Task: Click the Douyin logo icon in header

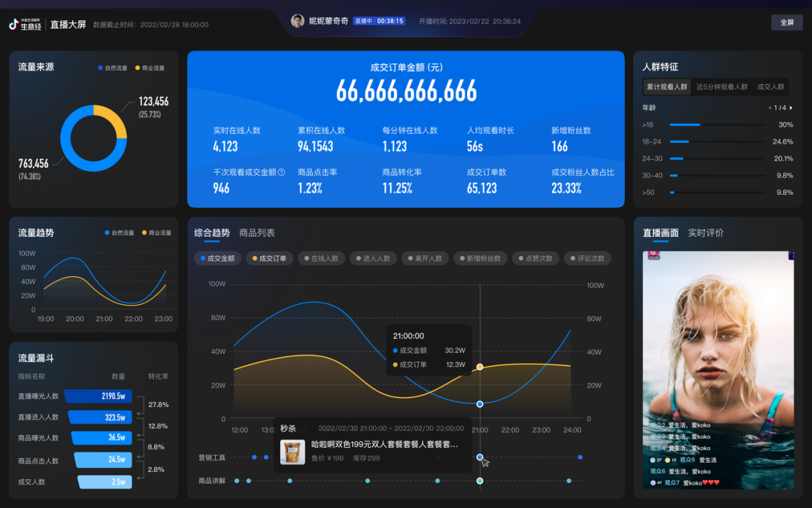Action: pos(14,24)
